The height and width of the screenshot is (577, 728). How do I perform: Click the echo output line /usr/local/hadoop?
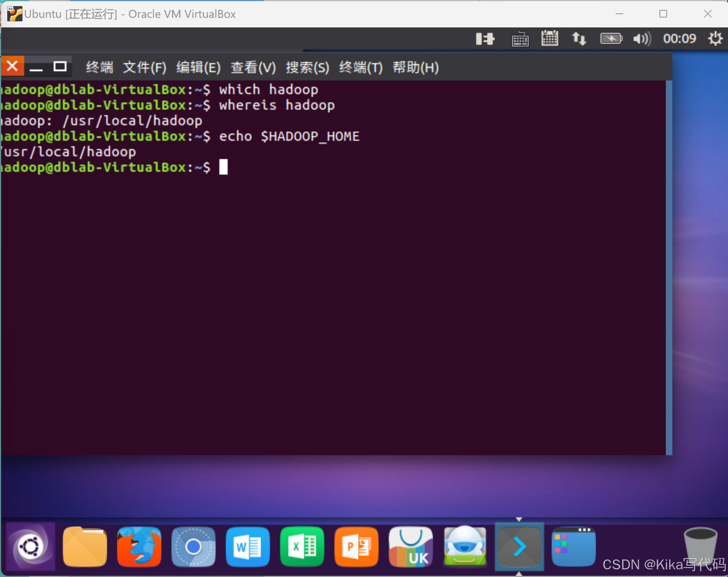(69, 152)
